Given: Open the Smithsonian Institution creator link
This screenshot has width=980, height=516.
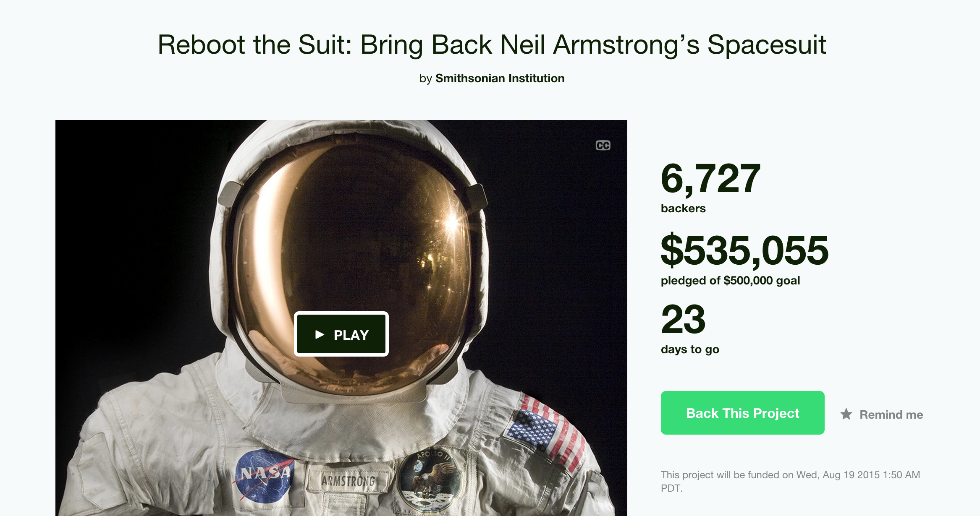Looking at the screenshot, I should pos(500,78).
